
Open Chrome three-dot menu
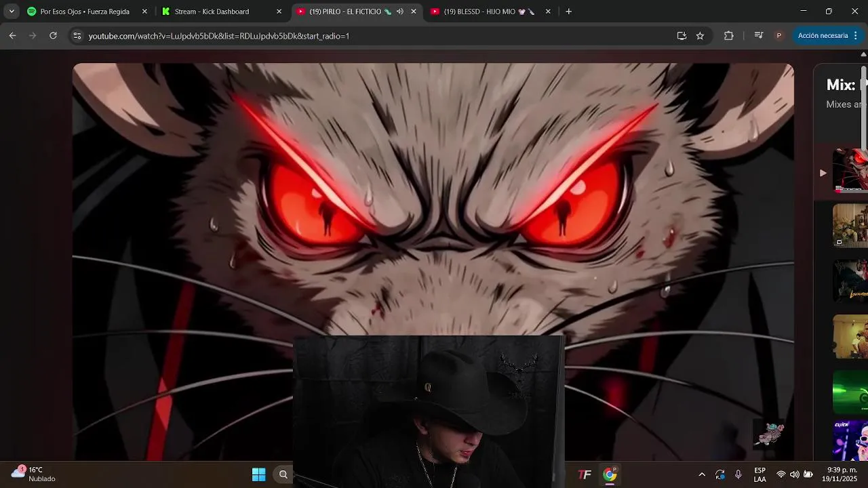coord(856,35)
